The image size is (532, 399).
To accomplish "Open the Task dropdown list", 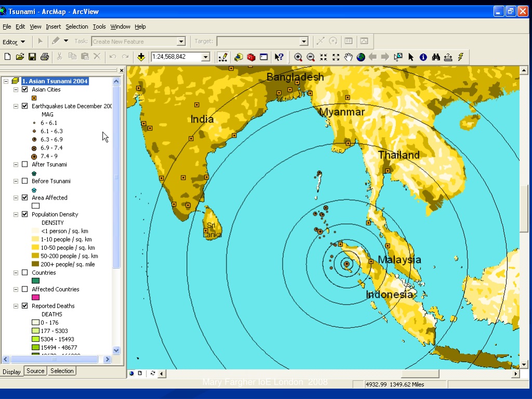I will click(181, 42).
